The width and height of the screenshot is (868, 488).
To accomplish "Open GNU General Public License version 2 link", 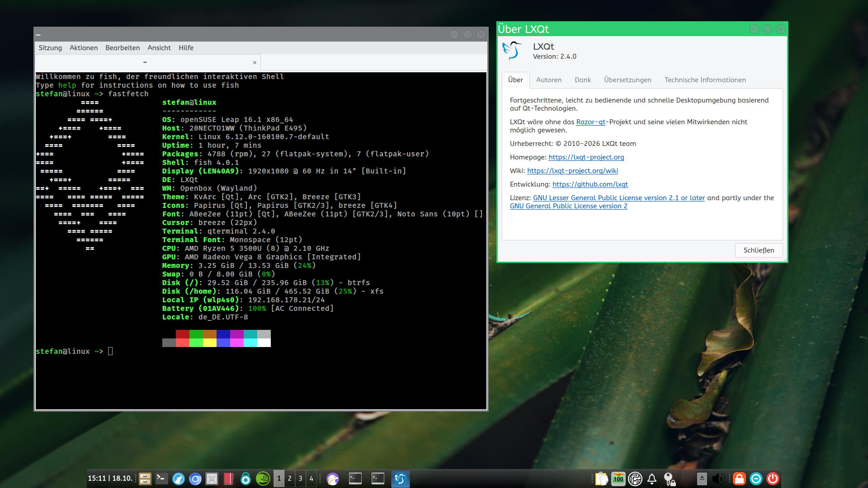I will [x=568, y=206].
